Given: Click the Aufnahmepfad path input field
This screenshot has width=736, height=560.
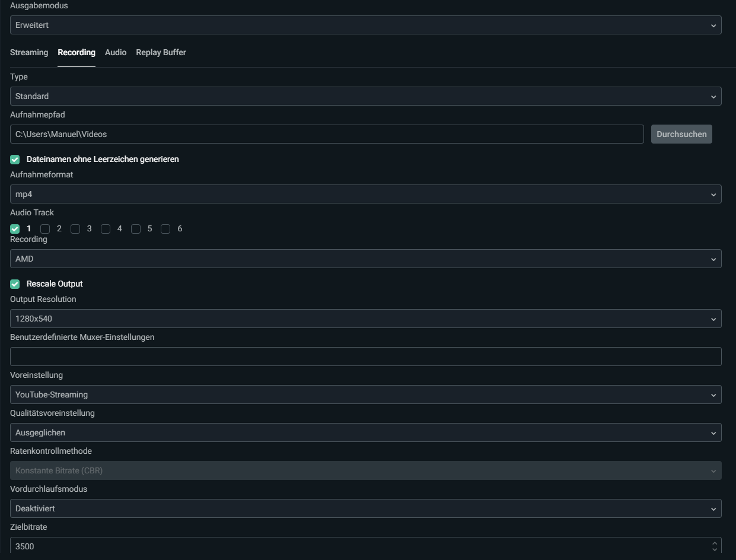Looking at the screenshot, I should 326,134.
